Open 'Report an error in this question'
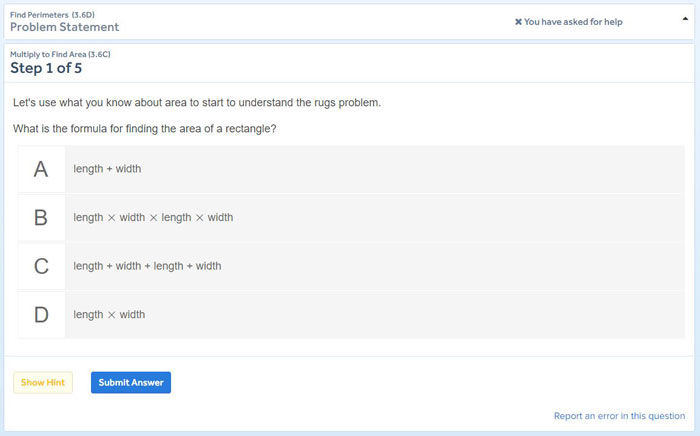The height and width of the screenshot is (436, 700). point(619,416)
